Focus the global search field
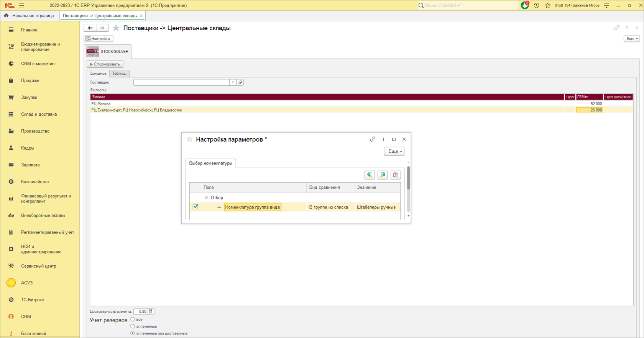The height and width of the screenshot is (338, 644). pyautogui.click(x=468, y=5)
